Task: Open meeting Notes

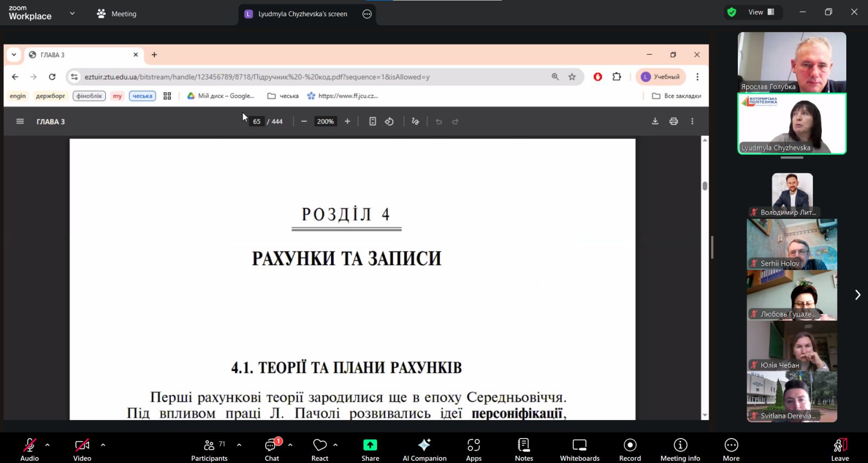Action: [x=524, y=449]
